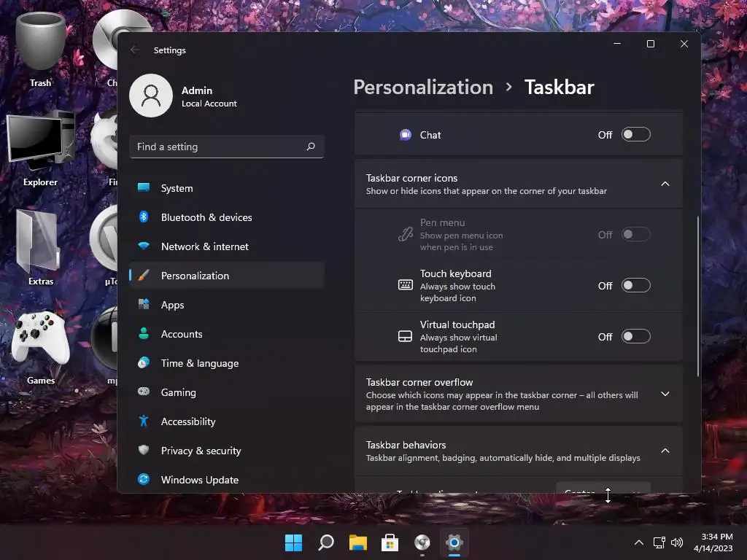Screen dimensions: 747x560
Task: Click the search magnifier in Find a setting
Action: [311, 147]
